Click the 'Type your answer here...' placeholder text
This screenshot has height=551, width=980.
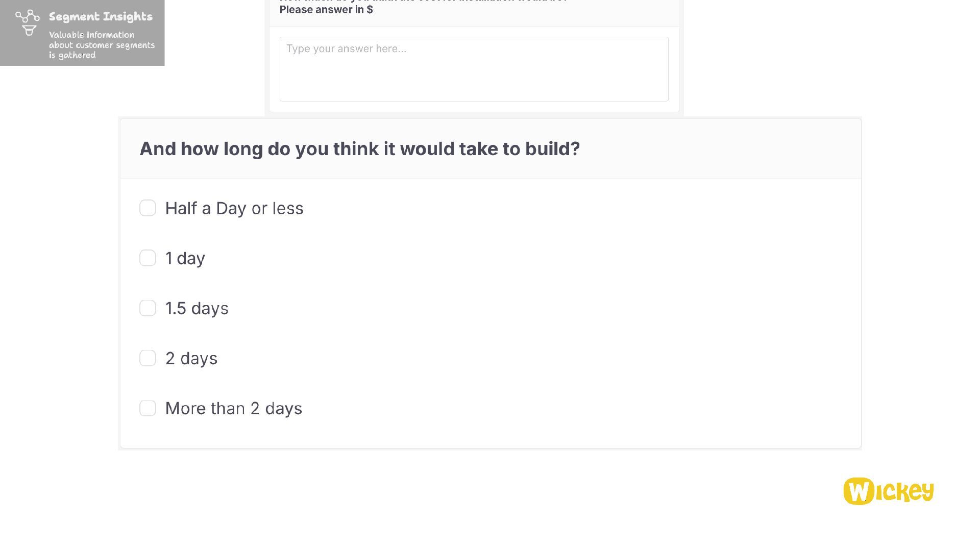346,48
